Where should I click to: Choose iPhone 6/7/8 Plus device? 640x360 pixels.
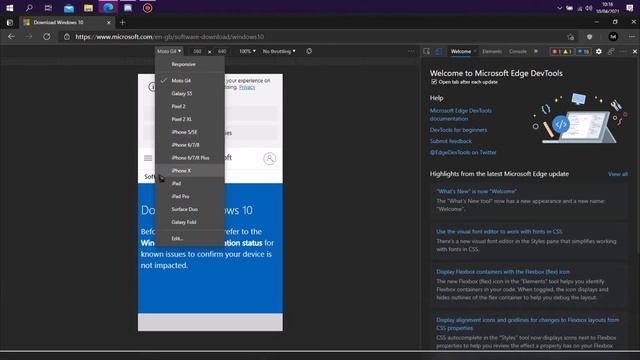pyautogui.click(x=190, y=158)
